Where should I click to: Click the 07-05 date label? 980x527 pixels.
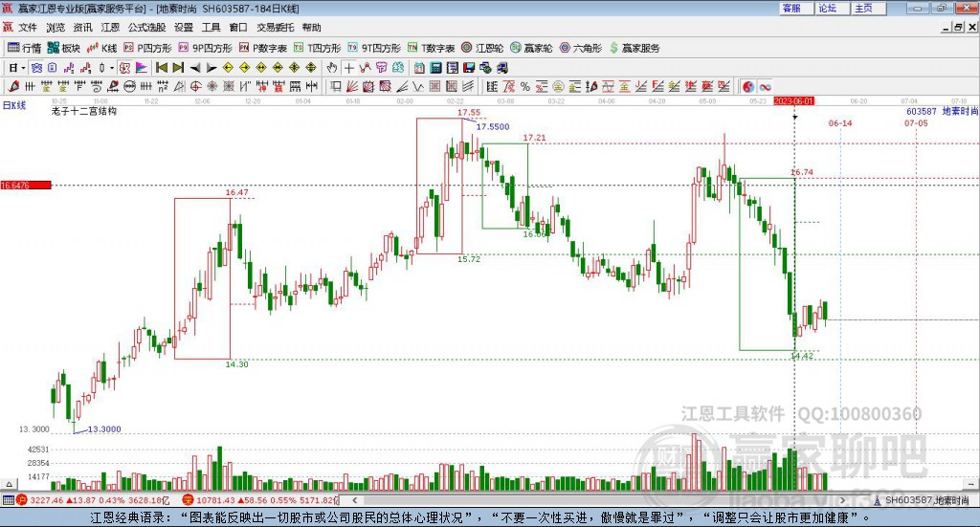coord(916,123)
